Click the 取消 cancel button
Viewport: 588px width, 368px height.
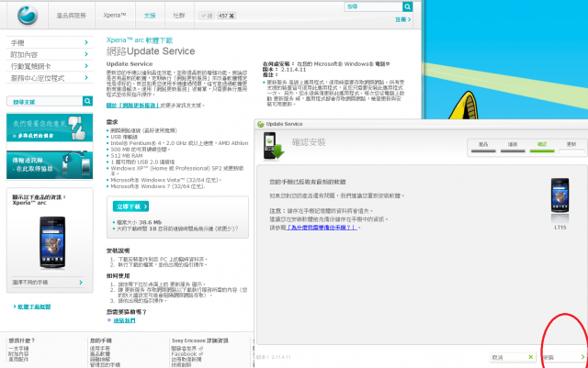(513, 357)
